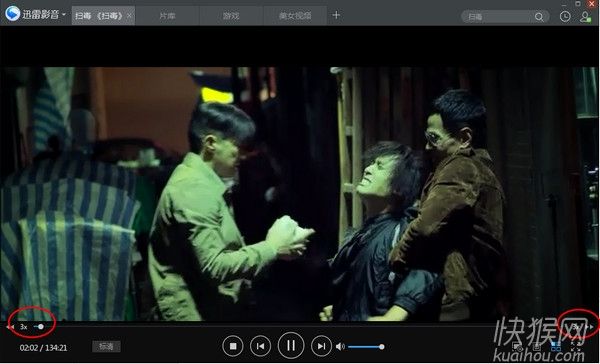Open the 游戏 tab
Viewport: 600px width, 364px height.
[231, 16]
